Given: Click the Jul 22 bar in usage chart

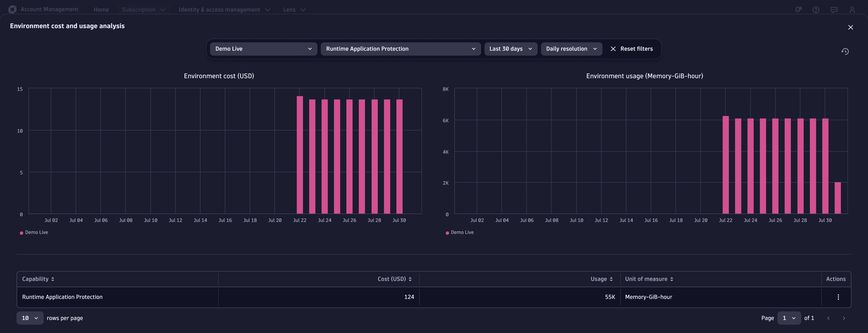Looking at the screenshot, I should point(725,165).
